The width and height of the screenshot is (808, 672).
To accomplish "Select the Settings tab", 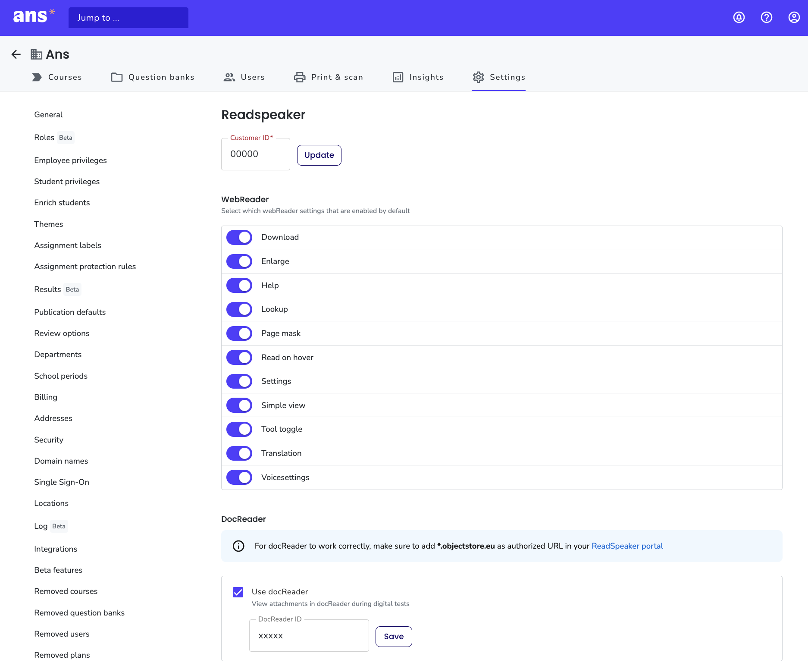I will (498, 77).
